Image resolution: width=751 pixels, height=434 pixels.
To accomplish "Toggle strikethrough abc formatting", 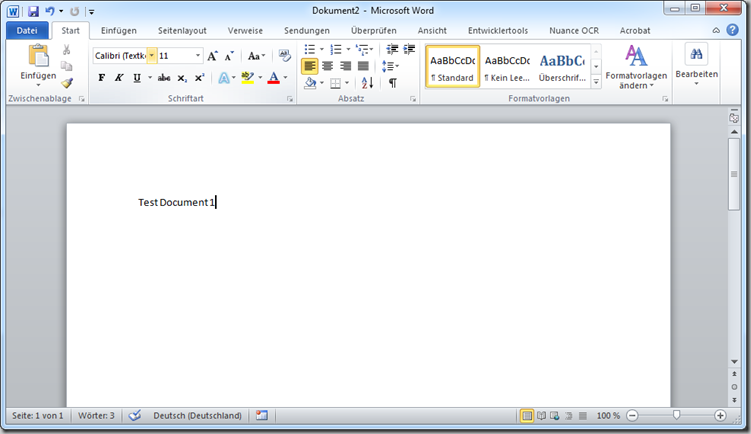I will (164, 78).
